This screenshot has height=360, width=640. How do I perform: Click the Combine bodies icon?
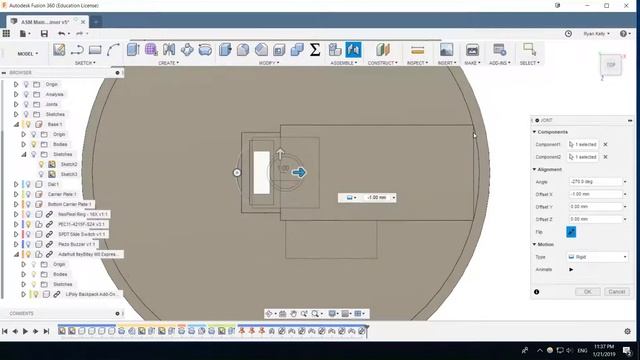click(x=297, y=50)
